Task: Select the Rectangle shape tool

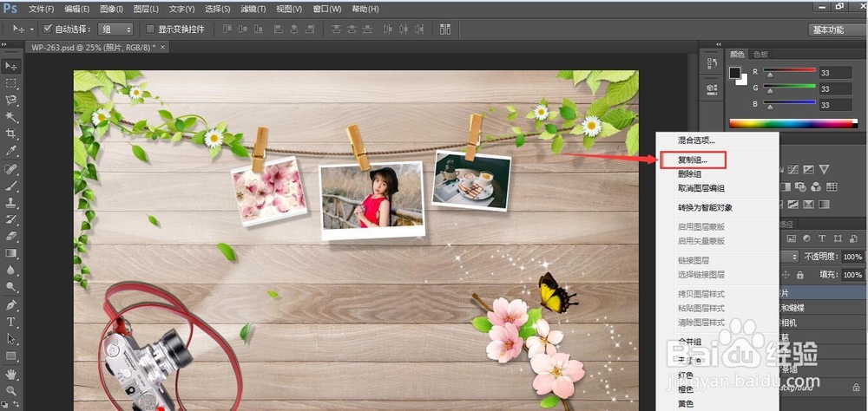Action: 11,356
